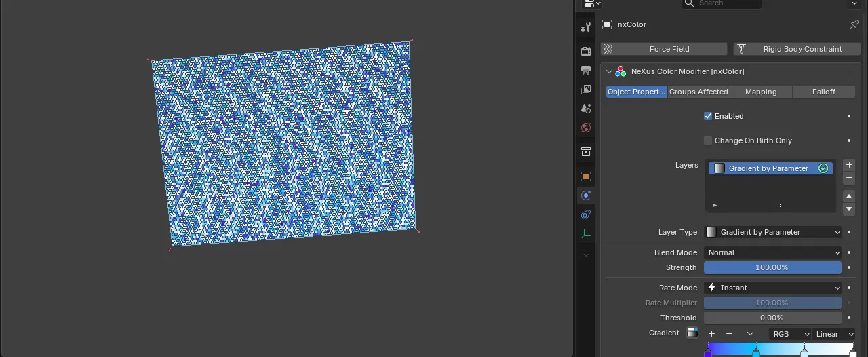Screen dimensions: 868x357
Task: Expand the layers list filter triangle
Action: [715, 205]
